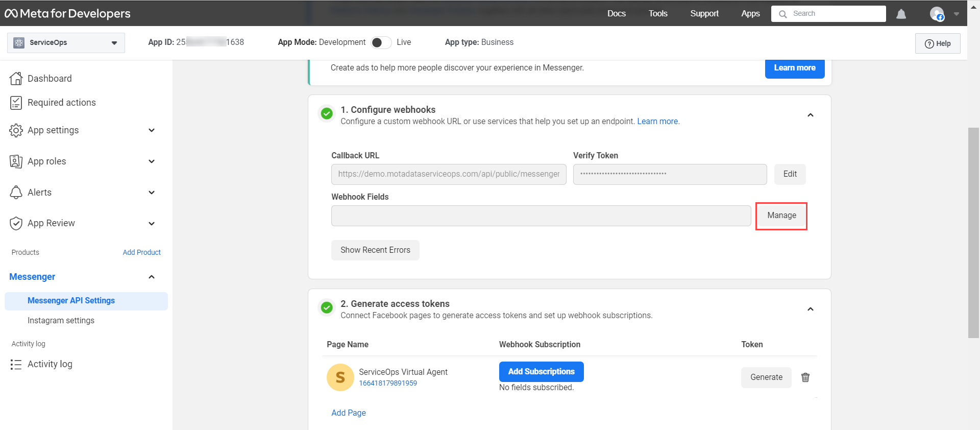Open the ServiceOps app selector dropdown

[66, 43]
